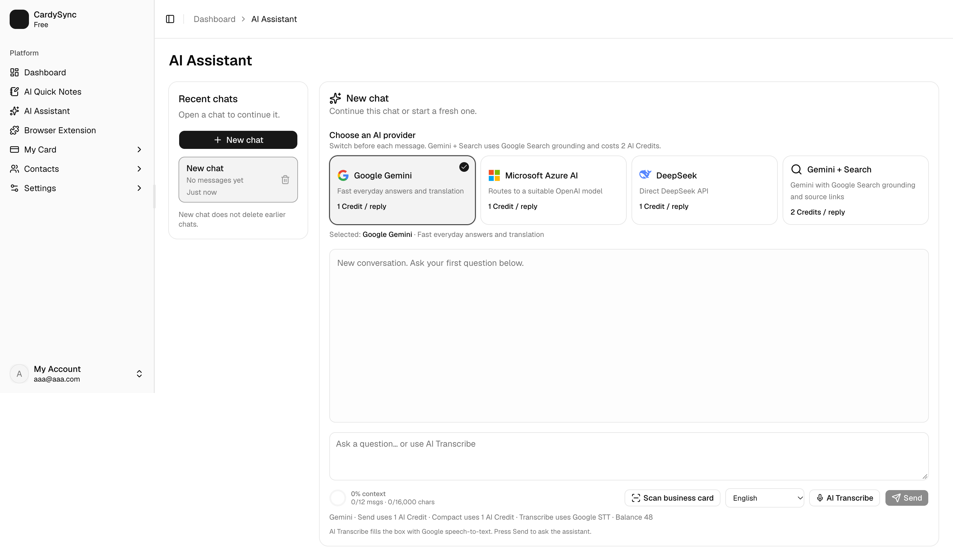Click the Contacts people icon
The image size is (953, 560).
14,168
